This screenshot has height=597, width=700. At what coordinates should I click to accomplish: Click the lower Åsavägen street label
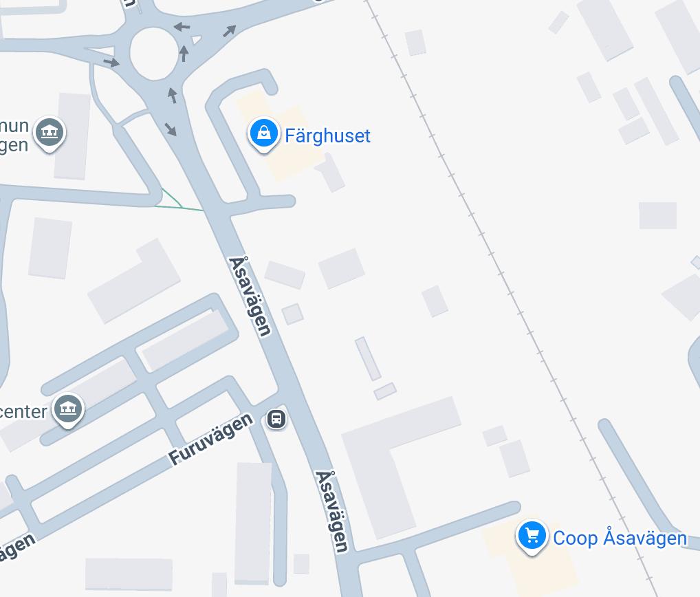(331, 511)
